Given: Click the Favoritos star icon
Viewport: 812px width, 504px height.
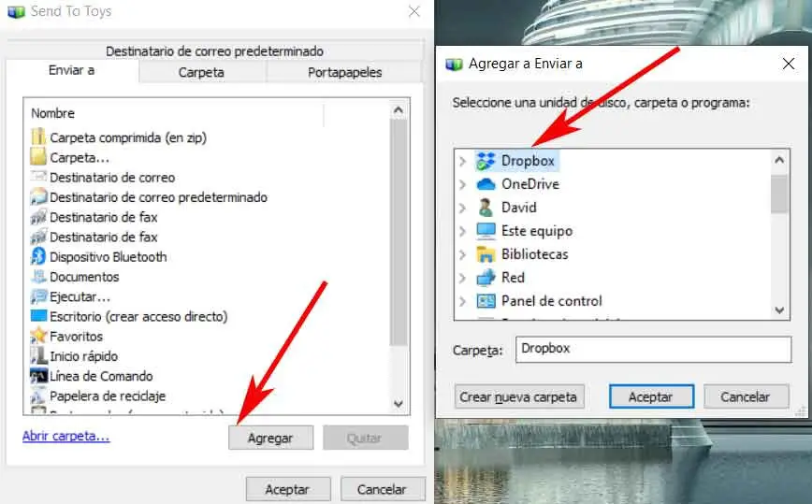Looking at the screenshot, I should pyautogui.click(x=38, y=337).
